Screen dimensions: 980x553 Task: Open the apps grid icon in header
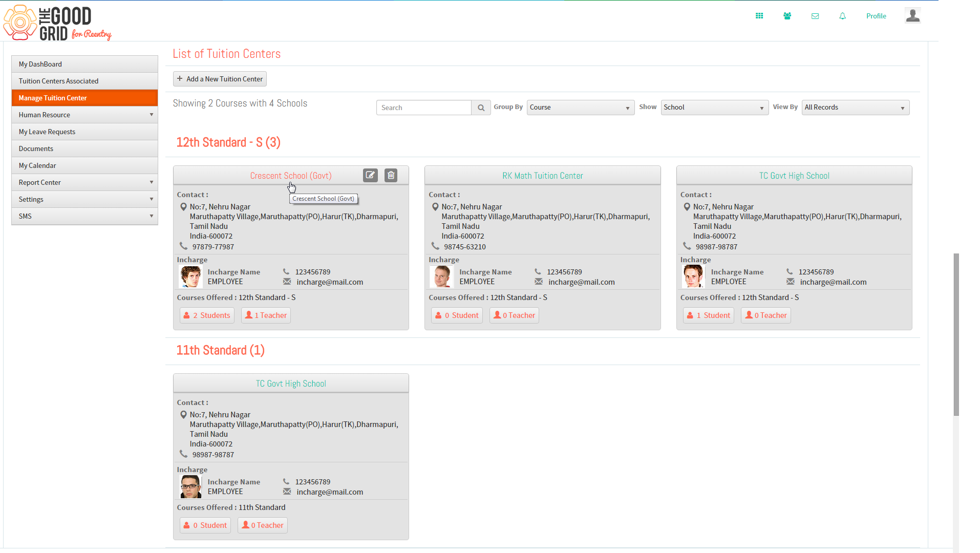pyautogui.click(x=759, y=16)
